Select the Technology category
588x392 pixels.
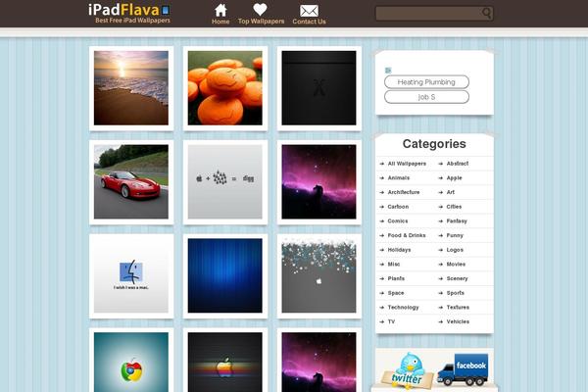click(403, 307)
